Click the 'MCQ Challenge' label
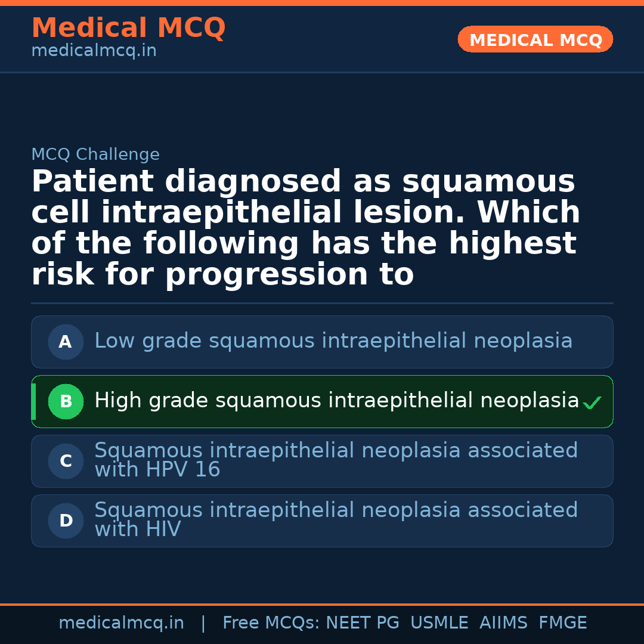The width and height of the screenshot is (644, 644). 95,155
